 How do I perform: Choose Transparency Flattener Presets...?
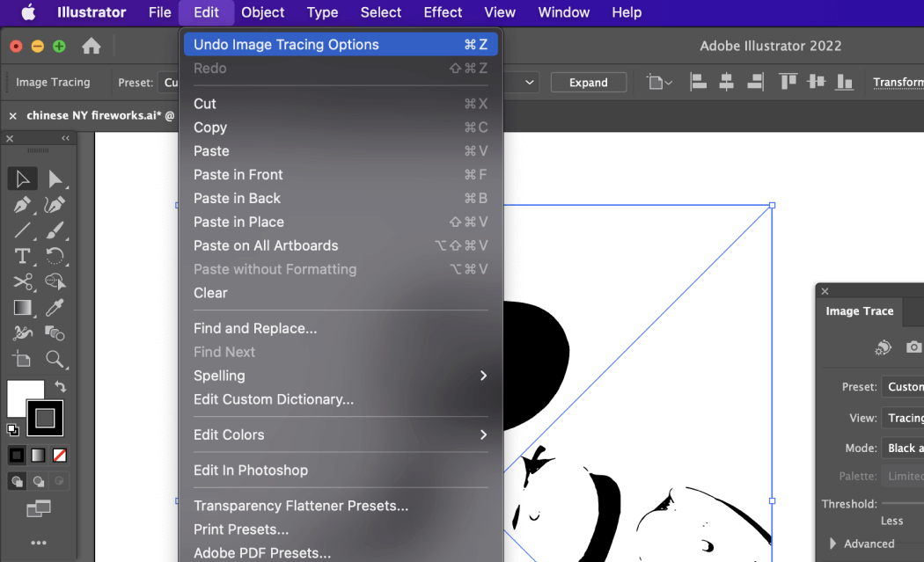click(341, 506)
